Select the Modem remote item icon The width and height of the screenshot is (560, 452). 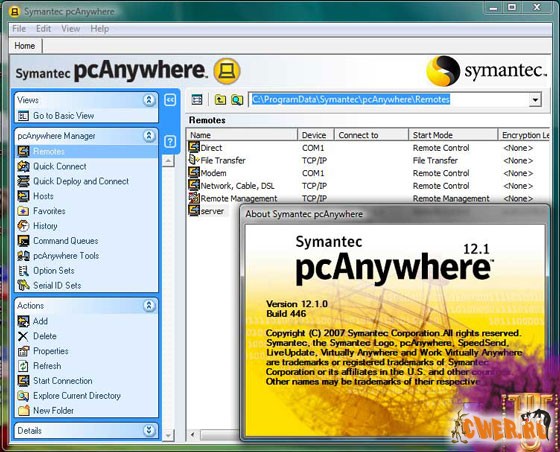194,172
